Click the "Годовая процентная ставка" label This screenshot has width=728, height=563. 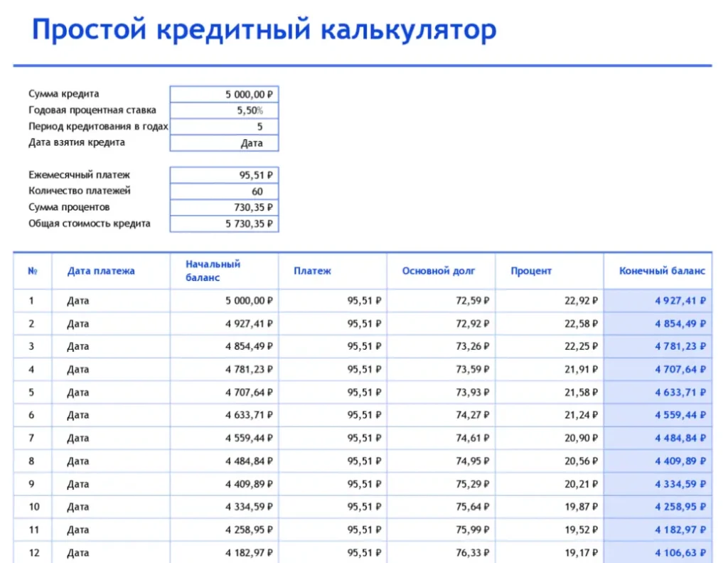coord(92,110)
